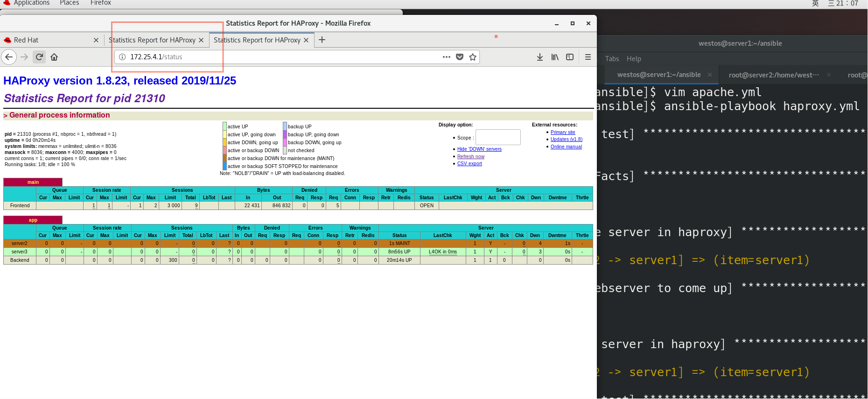868x399 pixels.
Task: Open the Tabs menu in the terminal window
Action: [612, 59]
